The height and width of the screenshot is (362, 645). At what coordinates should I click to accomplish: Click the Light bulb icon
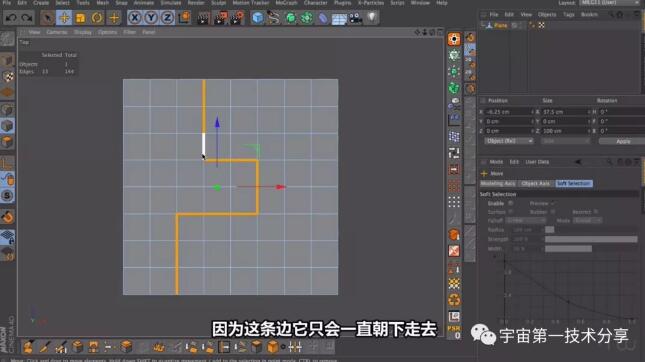pos(372,18)
